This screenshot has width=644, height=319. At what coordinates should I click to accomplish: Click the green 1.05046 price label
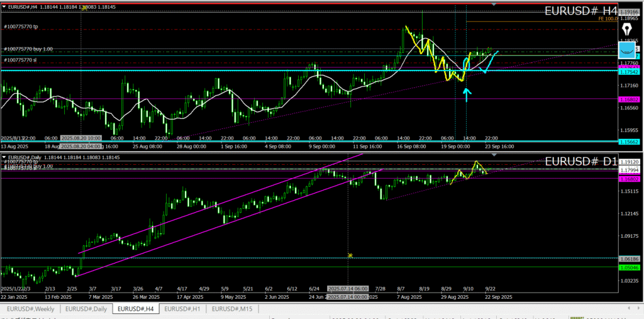tap(629, 267)
